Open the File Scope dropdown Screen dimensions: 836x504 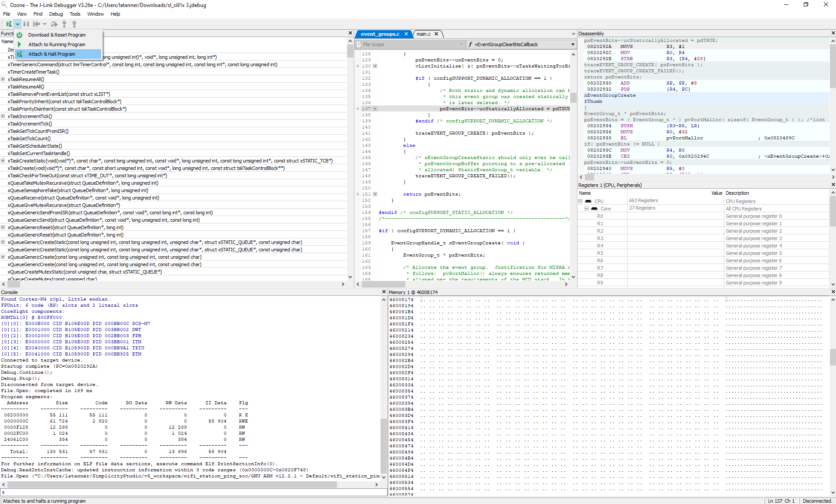[x=462, y=44]
